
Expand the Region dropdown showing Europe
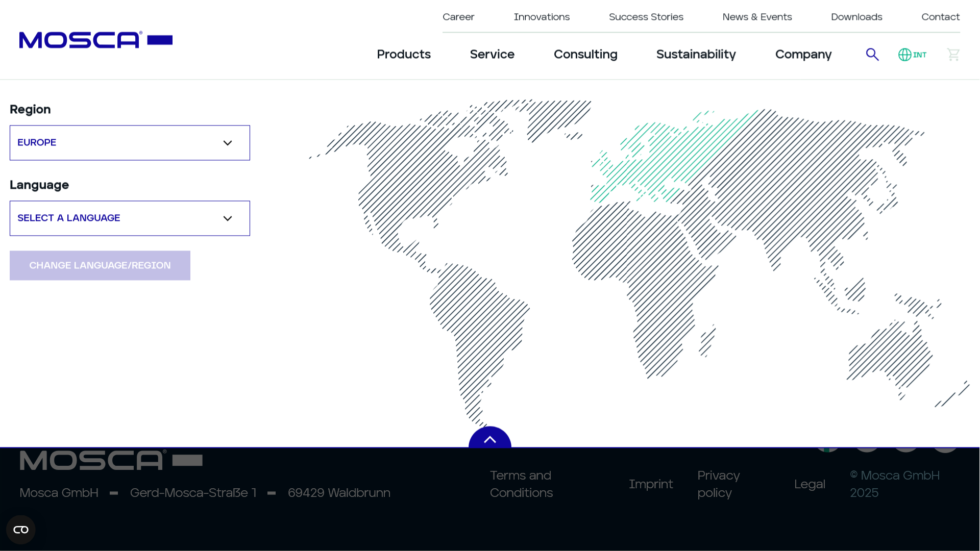click(x=130, y=143)
